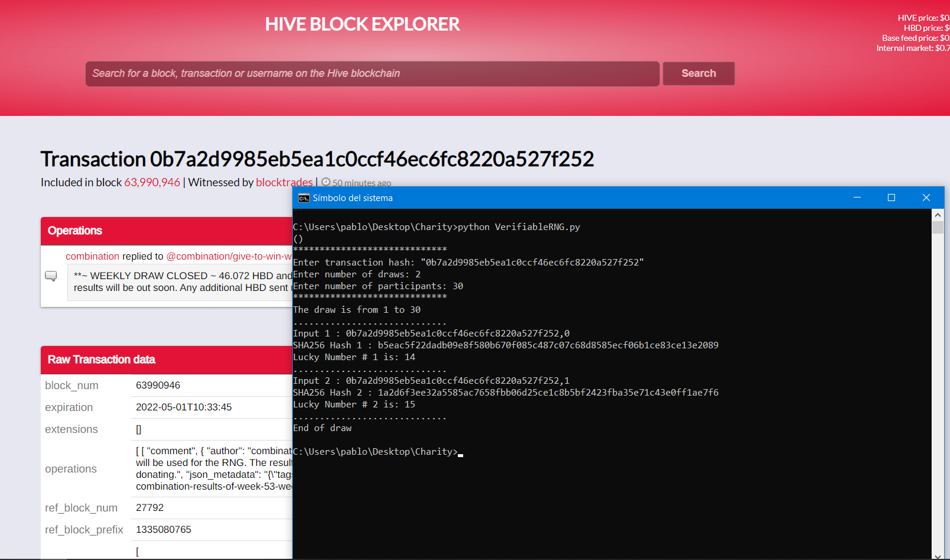Click the Internal market price text
The image size is (950, 560).
coord(913,48)
